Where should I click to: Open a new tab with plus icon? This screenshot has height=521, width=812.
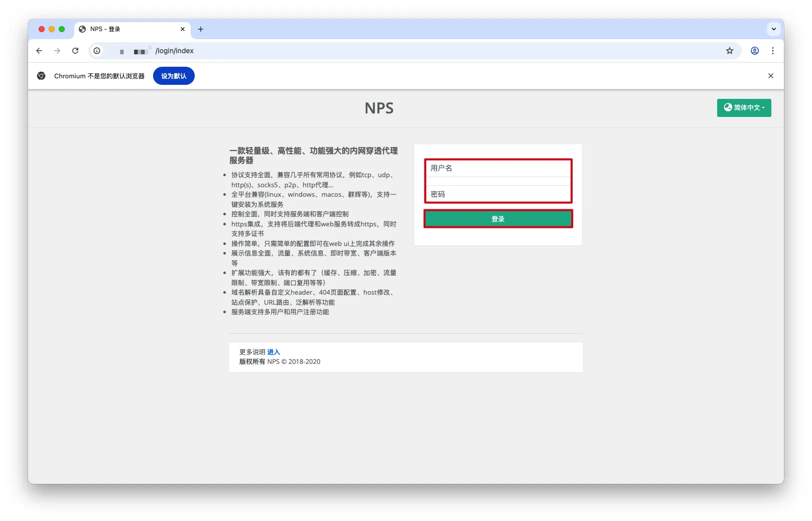coord(201,29)
